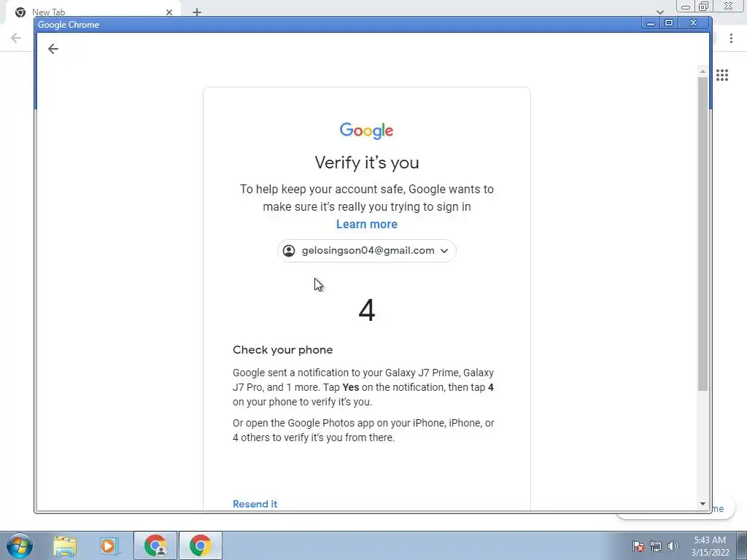The height and width of the screenshot is (560, 747).
Task: Click the background browser back arrow
Action: [16, 38]
